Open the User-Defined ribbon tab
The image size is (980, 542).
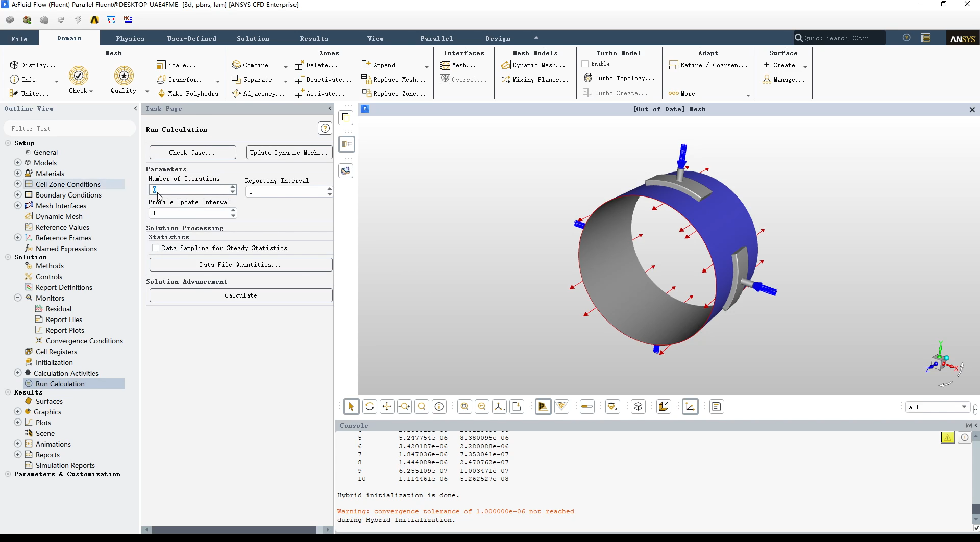pyautogui.click(x=192, y=39)
